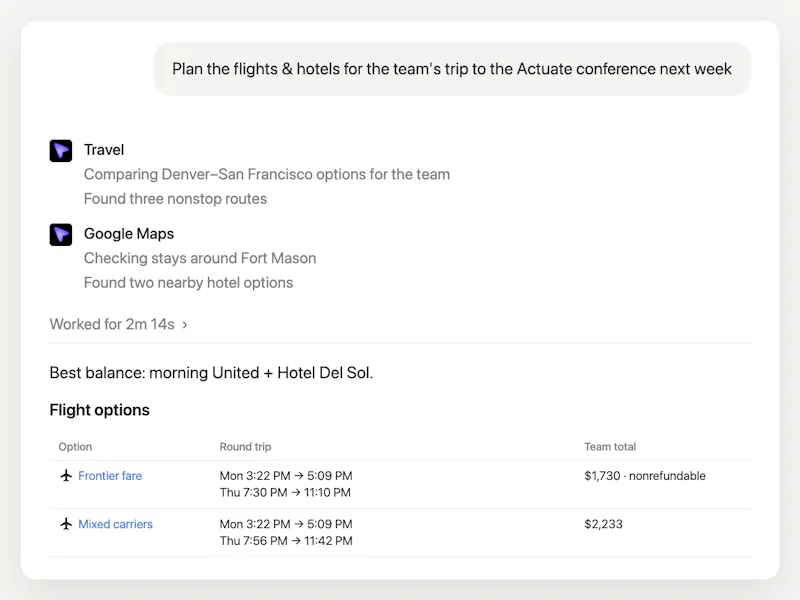Click the 'Flight options' heading
Image resolution: width=800 pixels, height=600 pixels.
tap(99, 410)
